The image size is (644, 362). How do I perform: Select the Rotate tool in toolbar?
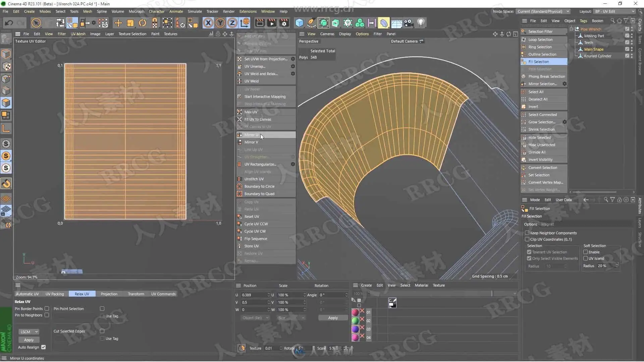(143, 23)
